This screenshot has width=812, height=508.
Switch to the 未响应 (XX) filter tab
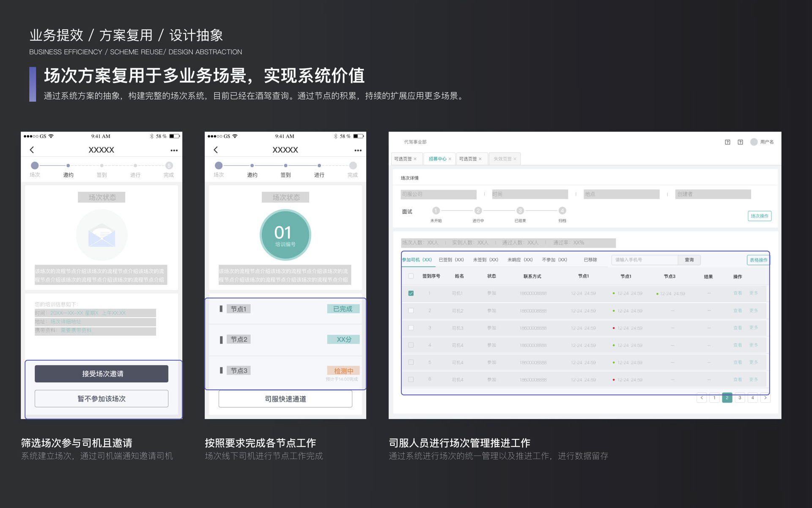(x=520, y=260)
